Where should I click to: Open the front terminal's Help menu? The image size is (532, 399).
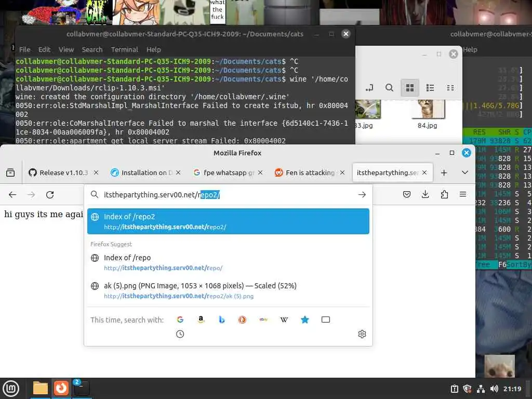pos(154,49)
